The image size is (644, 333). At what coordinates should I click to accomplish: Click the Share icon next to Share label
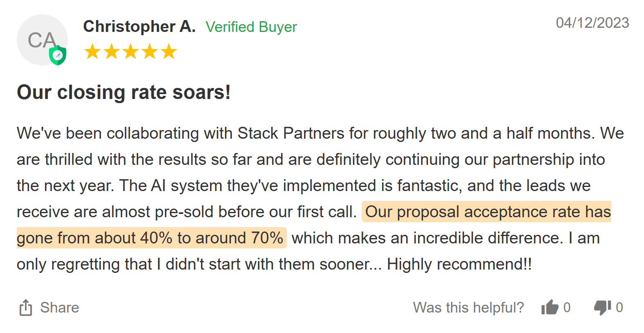click(26, 307)
